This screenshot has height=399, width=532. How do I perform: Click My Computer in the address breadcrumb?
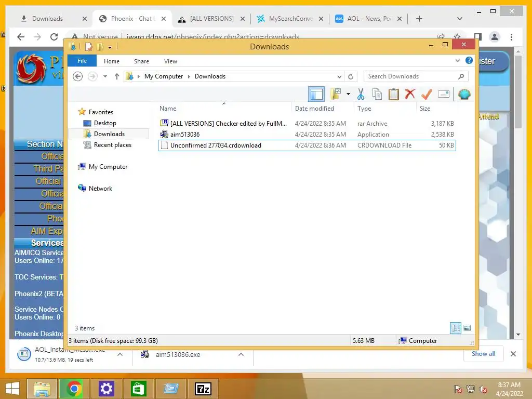[x=164, y=76]
